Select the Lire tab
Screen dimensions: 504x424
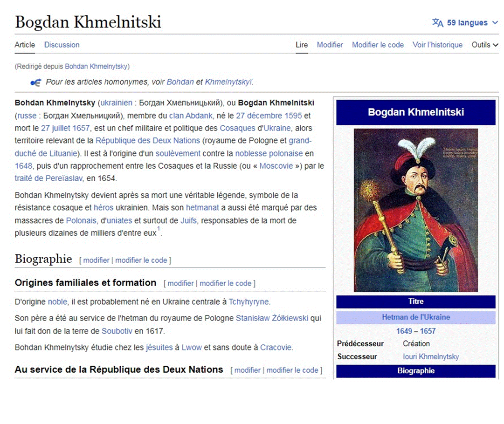point(302,45)
